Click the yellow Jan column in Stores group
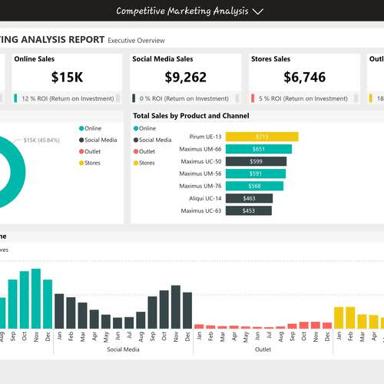 coord(339,318)
